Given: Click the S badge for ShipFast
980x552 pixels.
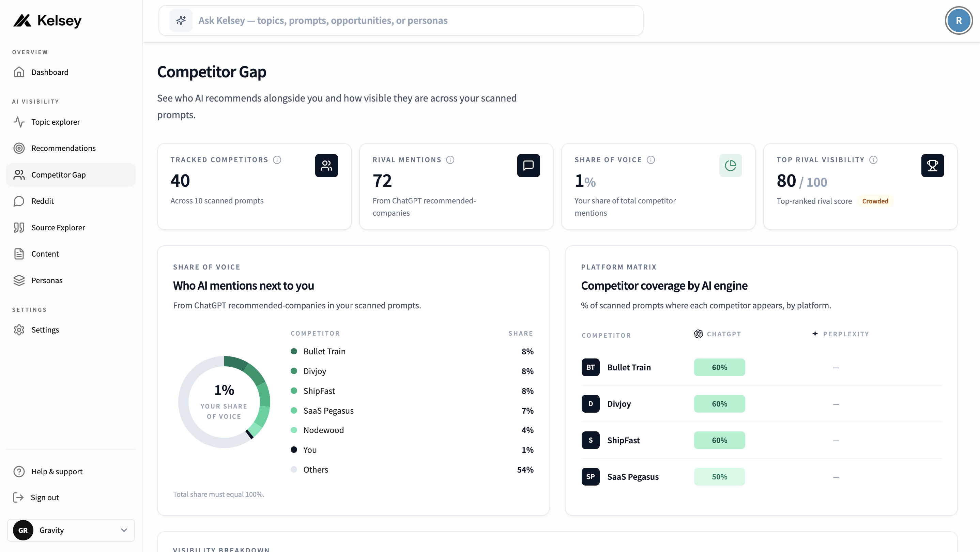Looking at the screenshot, I should (591, 440).
